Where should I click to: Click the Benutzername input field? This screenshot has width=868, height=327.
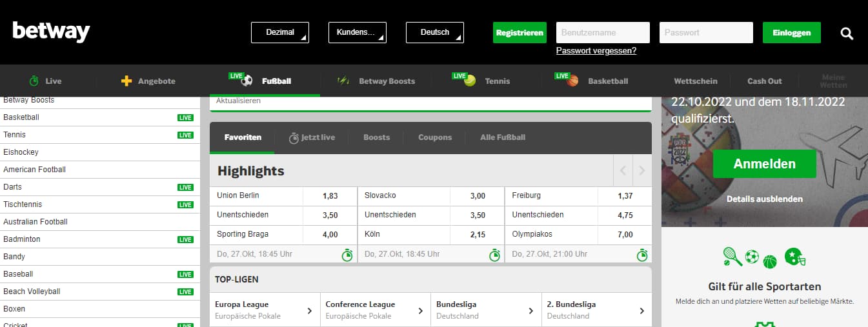coord(603,32)
